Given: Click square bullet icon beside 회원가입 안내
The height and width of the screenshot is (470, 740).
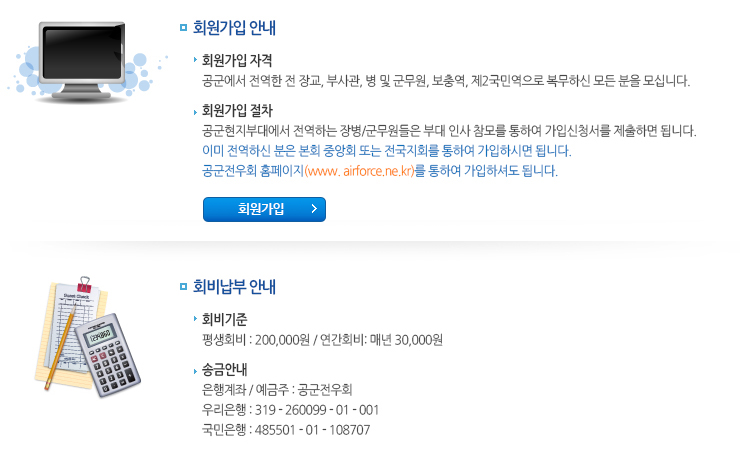Looking at the screenshot, I should coord(184,28).
